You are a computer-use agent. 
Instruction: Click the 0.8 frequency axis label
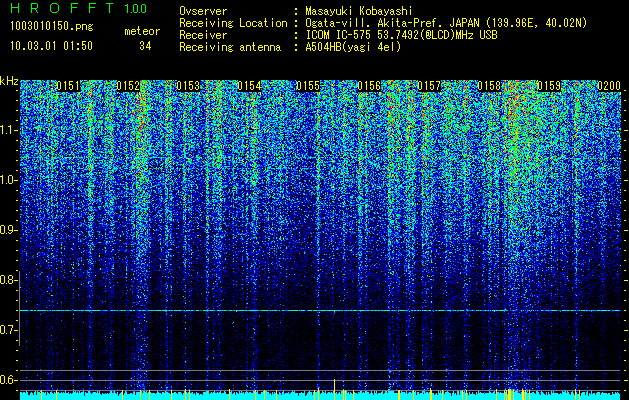(x=9, y=280)
